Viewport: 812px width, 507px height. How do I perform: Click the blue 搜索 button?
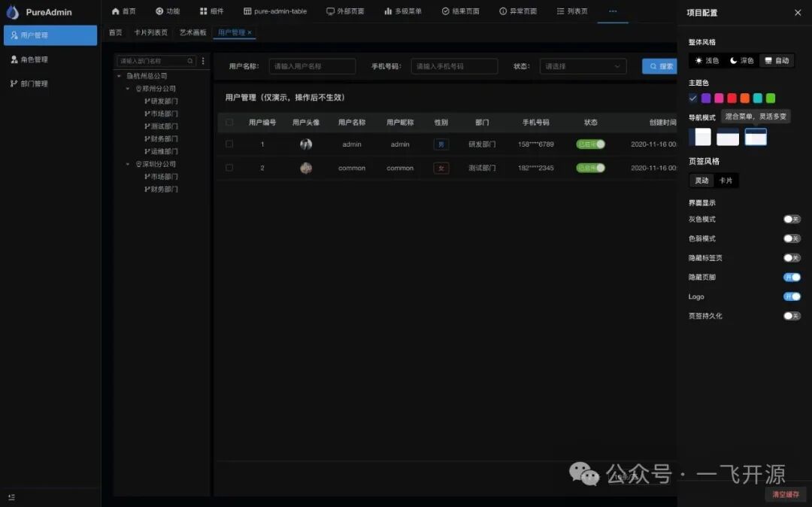click(x=659, y=66)
